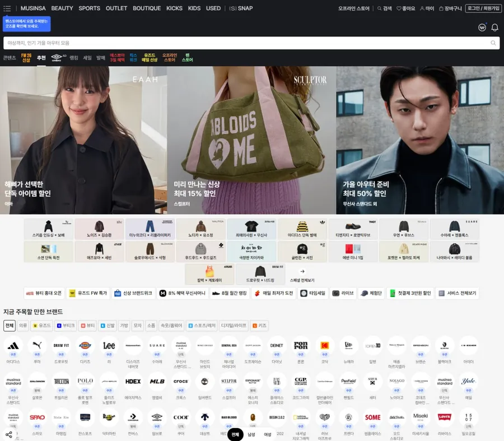Click the Puma brand logo
Image resolution: width=504 pixels, height=441 pixels.
coord(38,346)
